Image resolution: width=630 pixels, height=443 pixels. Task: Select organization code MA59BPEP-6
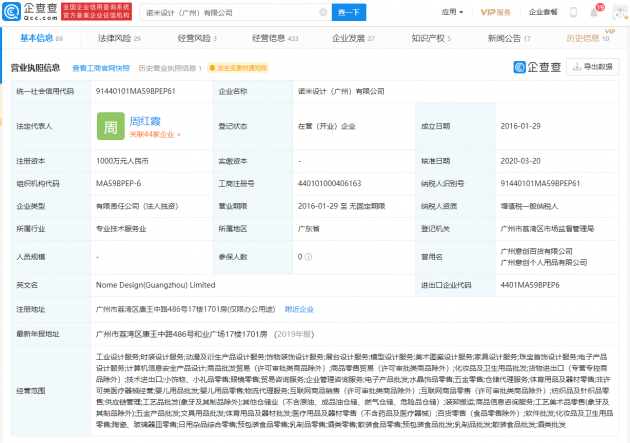(x=119, y=184)
